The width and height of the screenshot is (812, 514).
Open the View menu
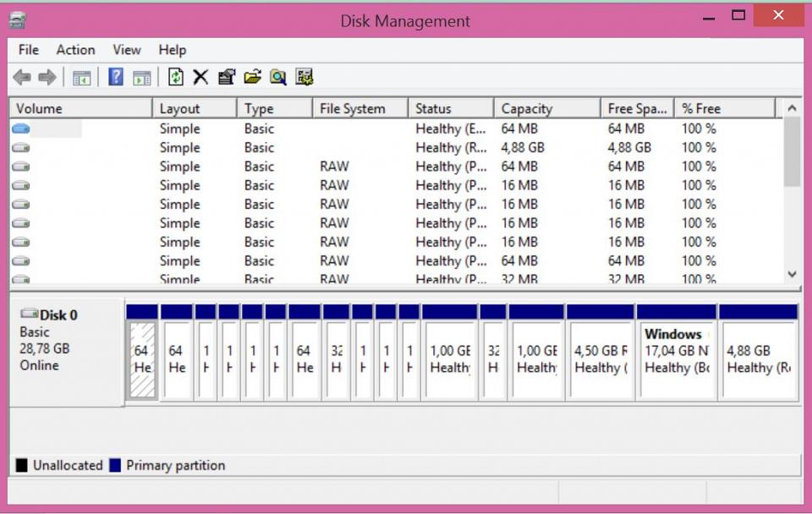tap(127, 50)
